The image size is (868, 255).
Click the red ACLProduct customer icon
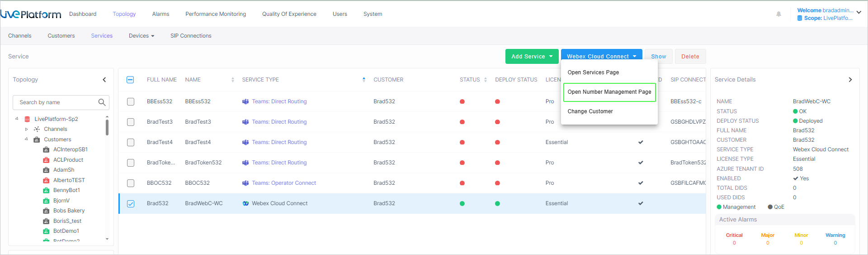click(x=46, y=160)
